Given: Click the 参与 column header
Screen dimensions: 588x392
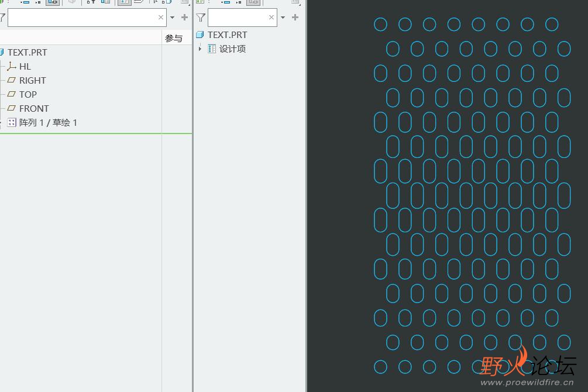Looking at the screenshot, I should pos(174,38).
